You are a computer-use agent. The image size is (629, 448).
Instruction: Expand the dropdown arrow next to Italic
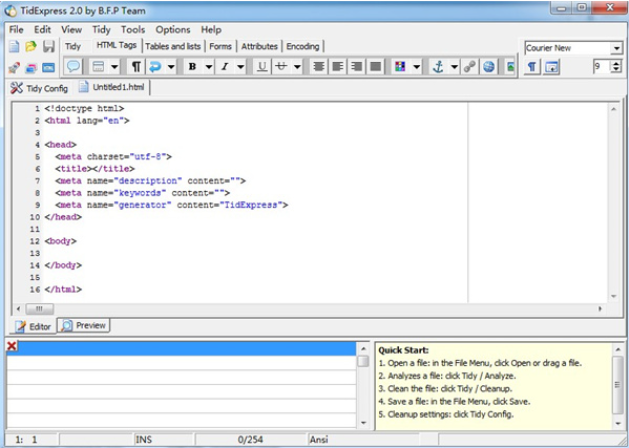[241, 67]
